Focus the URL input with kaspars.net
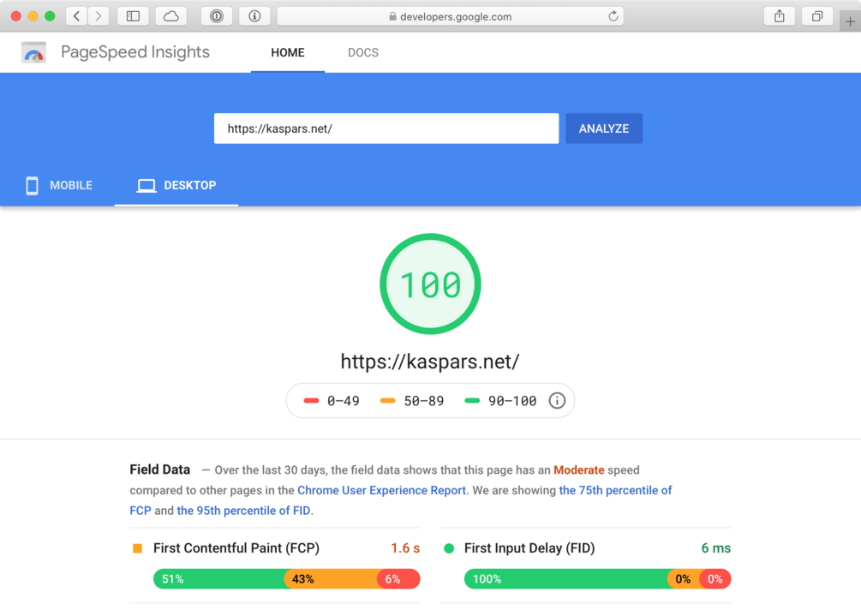The image size is (861, 616). pyautogui.click(x=386, y=129)
